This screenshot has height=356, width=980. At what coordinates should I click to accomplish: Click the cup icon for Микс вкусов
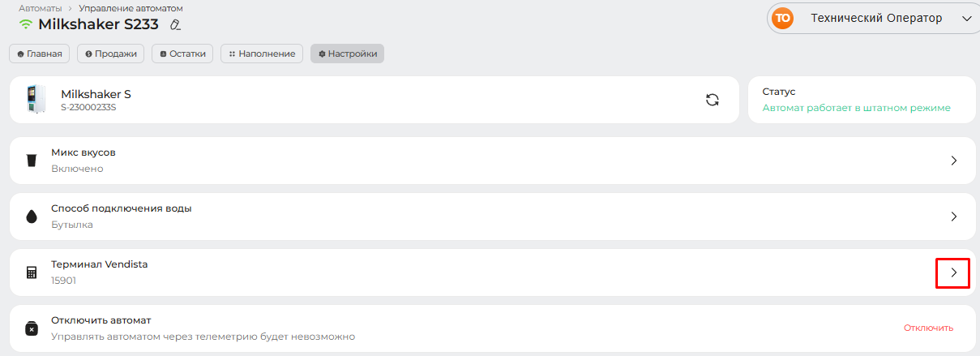(32, 160)
